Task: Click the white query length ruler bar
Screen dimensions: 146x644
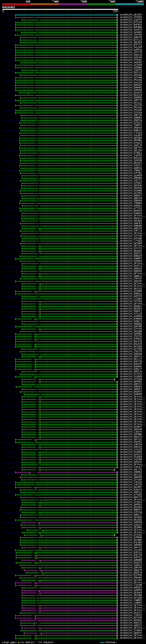Action: point(60,10)
